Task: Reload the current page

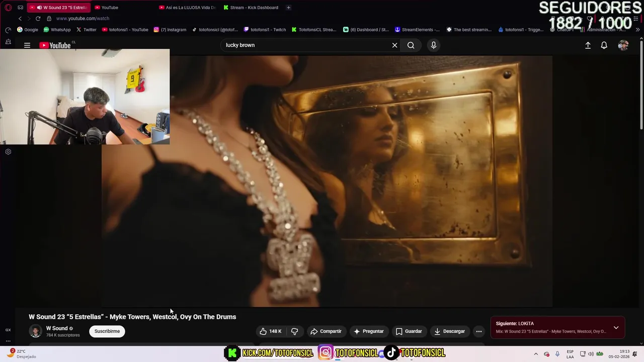Action: [x=38, y=19]
